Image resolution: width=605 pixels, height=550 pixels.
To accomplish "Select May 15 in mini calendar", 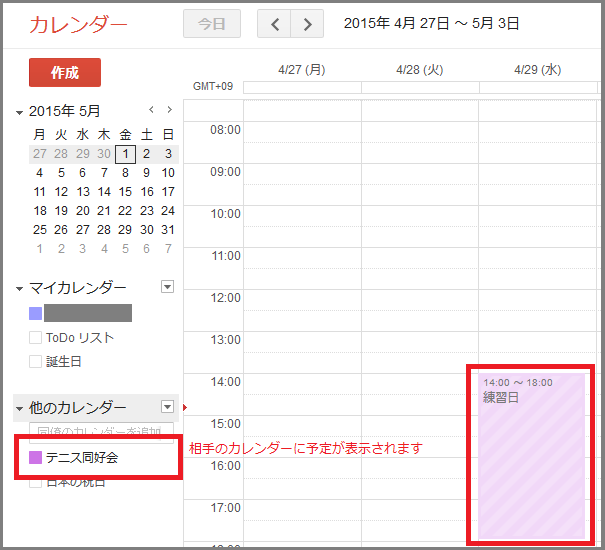I will coord(125,192).
